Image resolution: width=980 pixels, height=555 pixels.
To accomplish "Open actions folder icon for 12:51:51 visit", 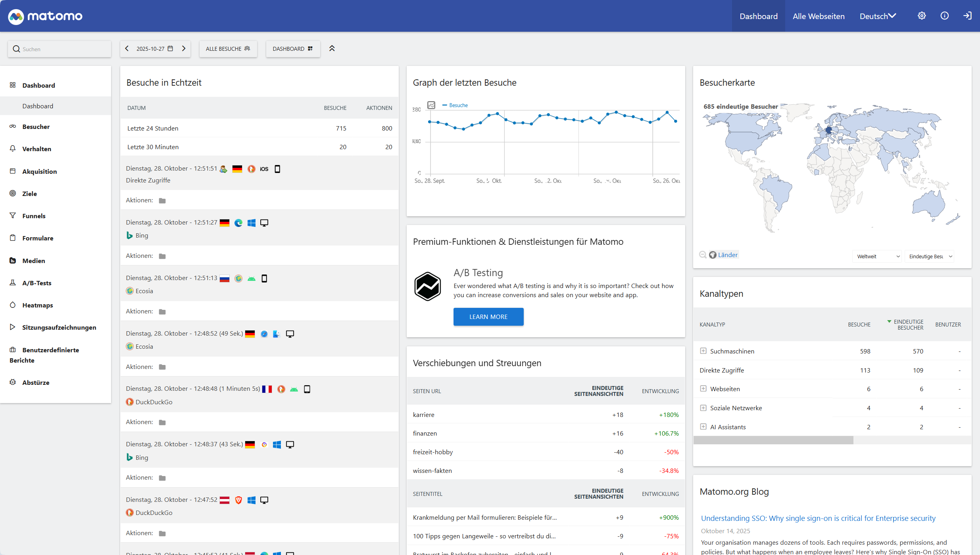I will tap(162, 201).
